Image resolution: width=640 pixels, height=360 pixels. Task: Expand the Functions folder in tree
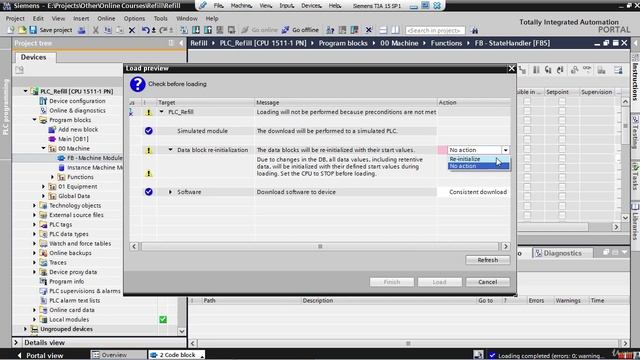coord(52,177)
